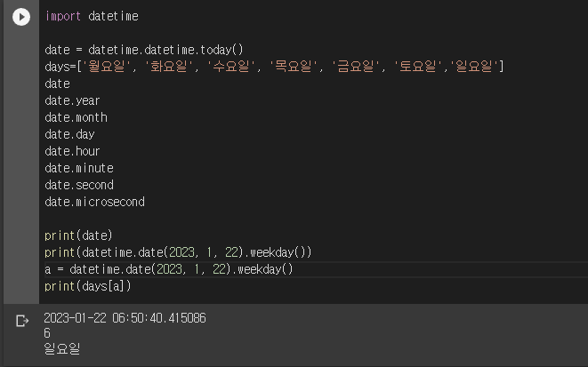588x367 pixels.
Task: Click the '토요일' string in the list
Action: 418,67
